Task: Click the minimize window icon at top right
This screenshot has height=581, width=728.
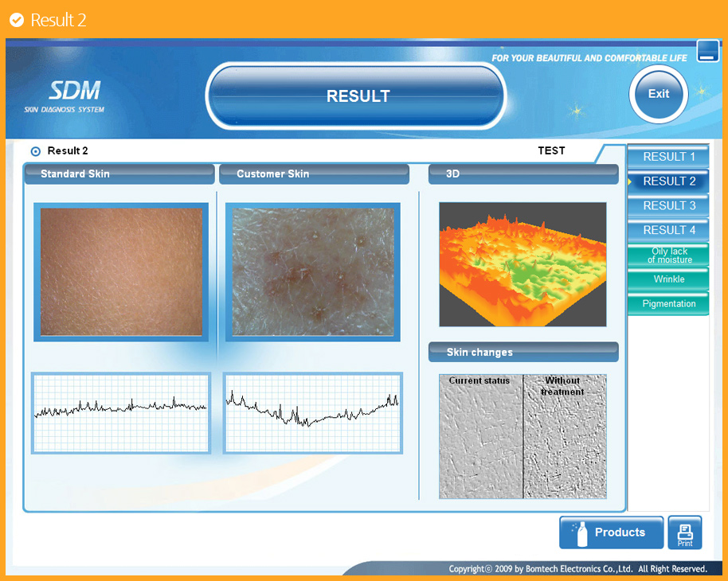Action: [x=707, y=52]
